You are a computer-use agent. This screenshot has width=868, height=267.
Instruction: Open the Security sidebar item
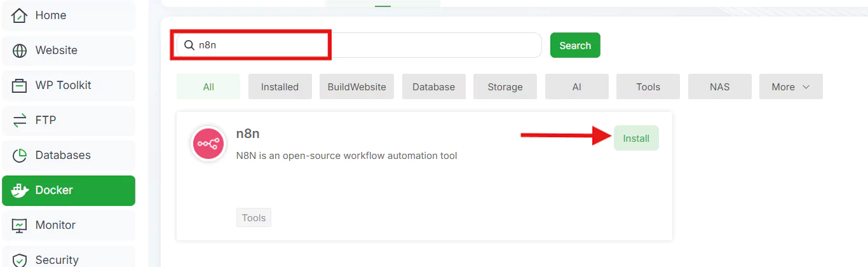click(69, 257)
